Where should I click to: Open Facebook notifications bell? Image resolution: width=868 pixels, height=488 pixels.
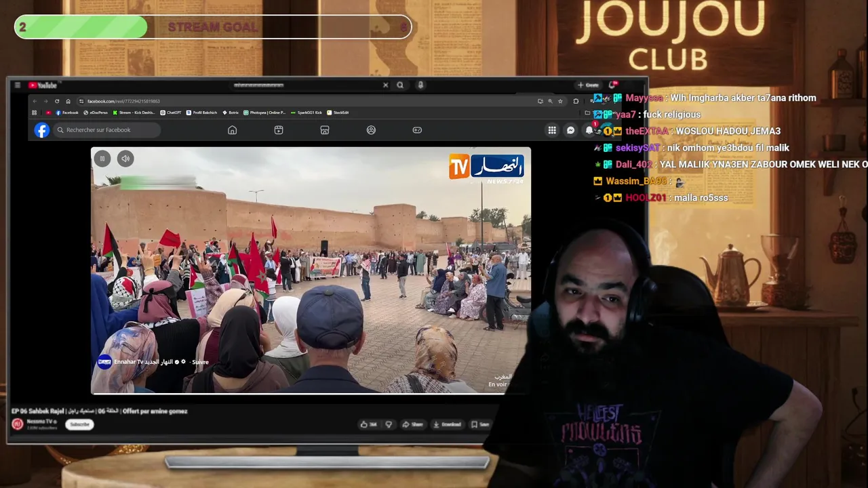click(589, 130)
